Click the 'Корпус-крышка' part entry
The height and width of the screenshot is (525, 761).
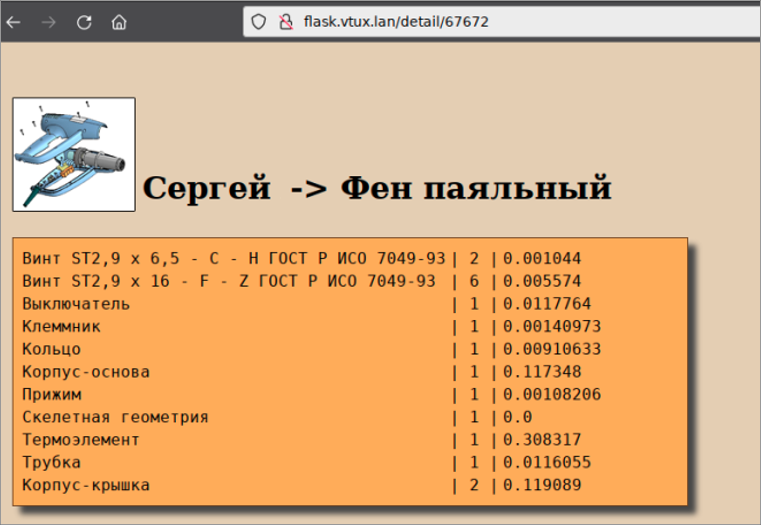click(x=86, y=486)
